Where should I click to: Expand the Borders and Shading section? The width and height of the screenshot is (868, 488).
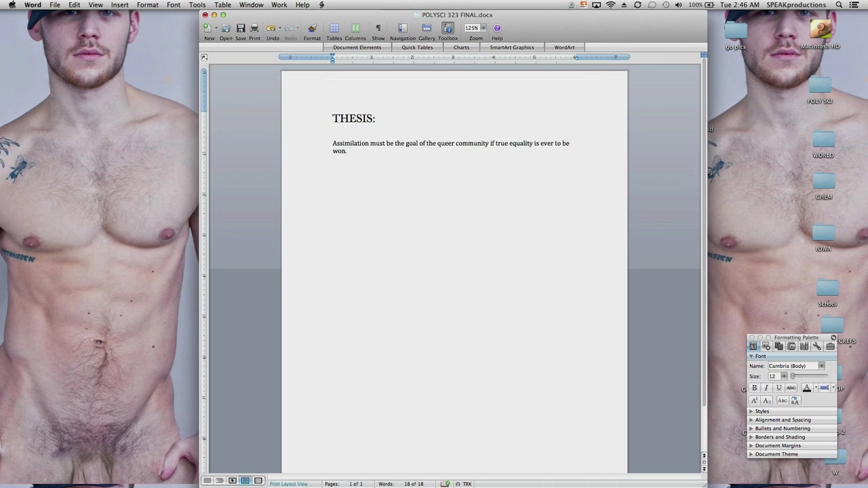point(780,437)
